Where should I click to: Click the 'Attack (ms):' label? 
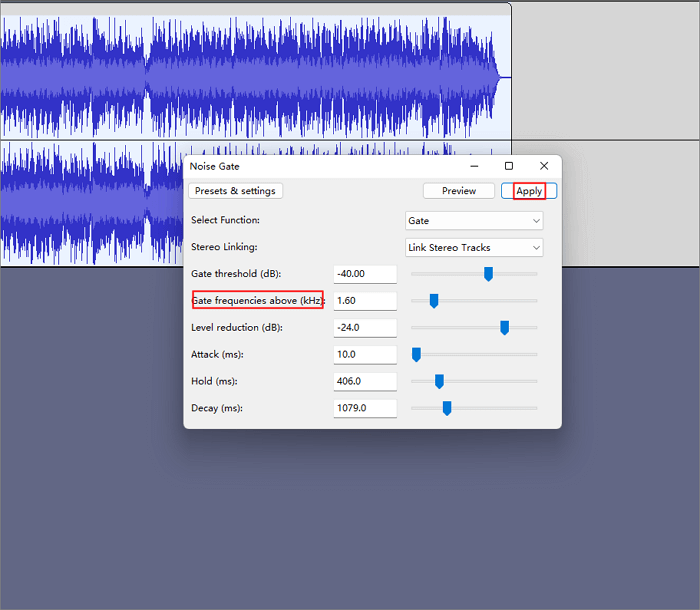pyautogui.click(x=217, y=354)
